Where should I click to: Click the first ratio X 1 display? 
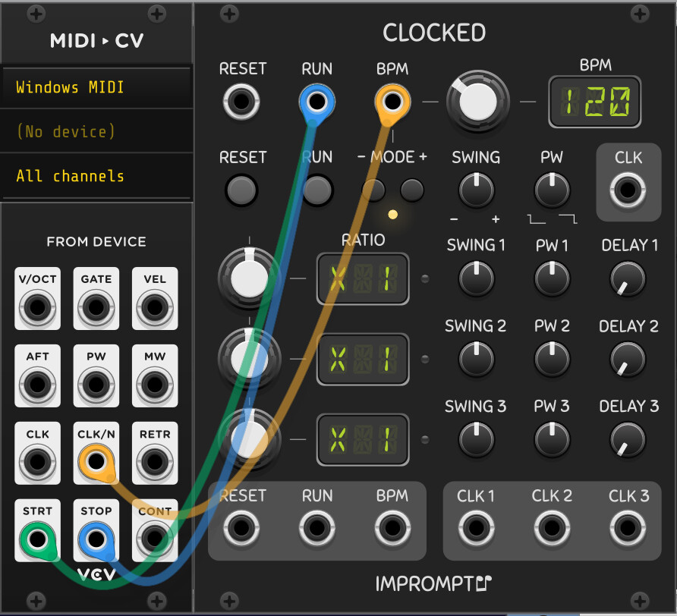click(x=363, y=279)
